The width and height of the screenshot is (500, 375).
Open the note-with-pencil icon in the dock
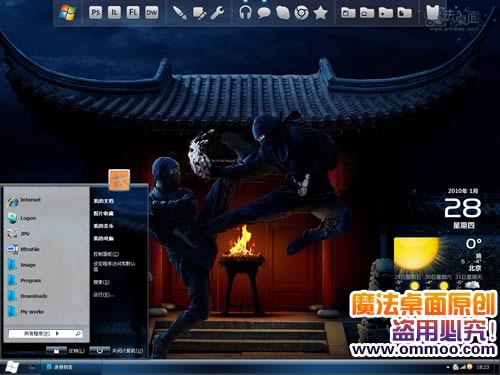[x=199, y=13]
